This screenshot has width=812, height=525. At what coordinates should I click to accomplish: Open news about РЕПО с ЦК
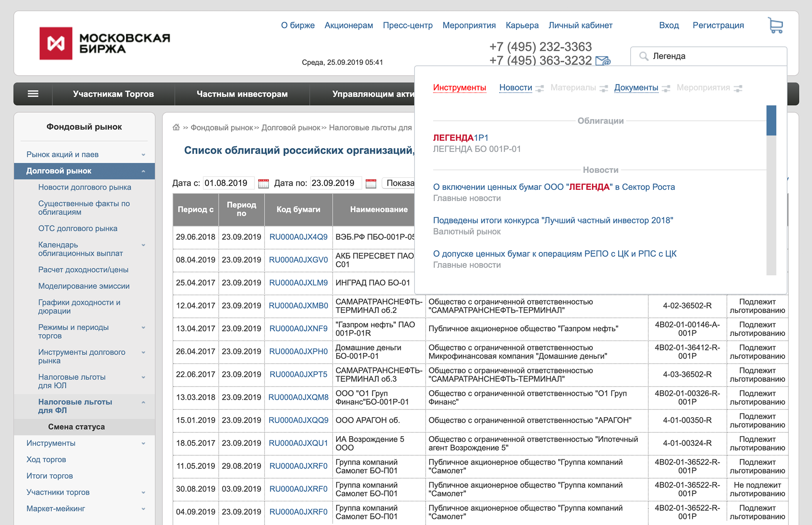pos(555,254)
